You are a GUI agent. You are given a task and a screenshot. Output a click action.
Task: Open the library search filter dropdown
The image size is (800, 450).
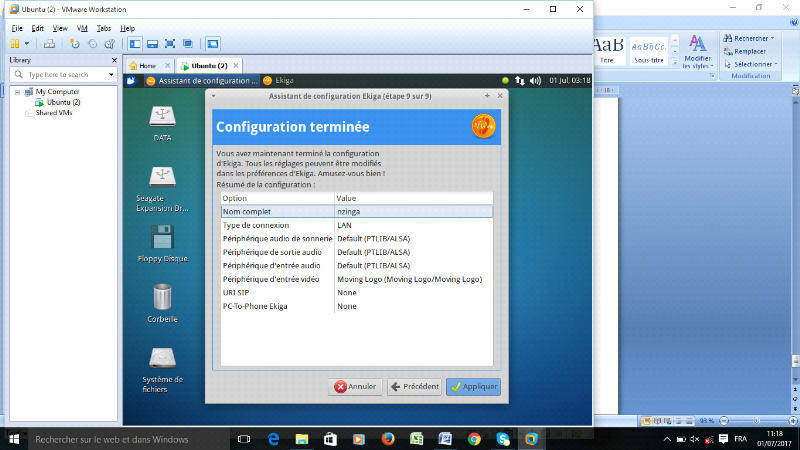(111, 74)
